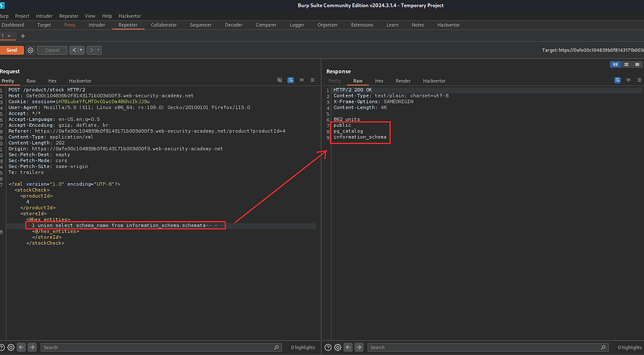Select Request Hackvertor view tab
The height and width of the screenshot is (355, 644).
[x=80, y=81]
